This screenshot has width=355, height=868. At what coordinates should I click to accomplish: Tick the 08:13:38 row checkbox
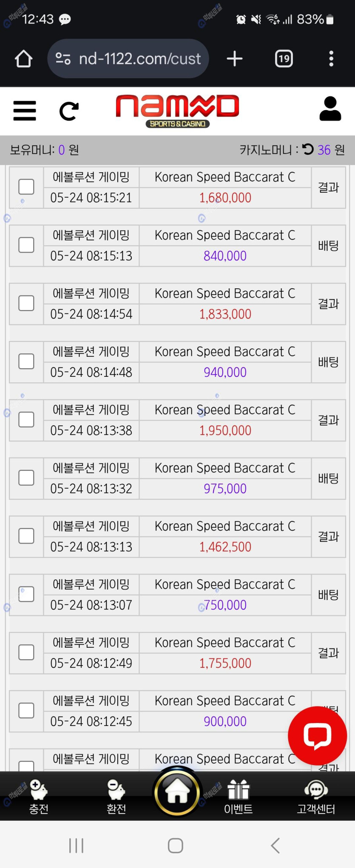26,420
